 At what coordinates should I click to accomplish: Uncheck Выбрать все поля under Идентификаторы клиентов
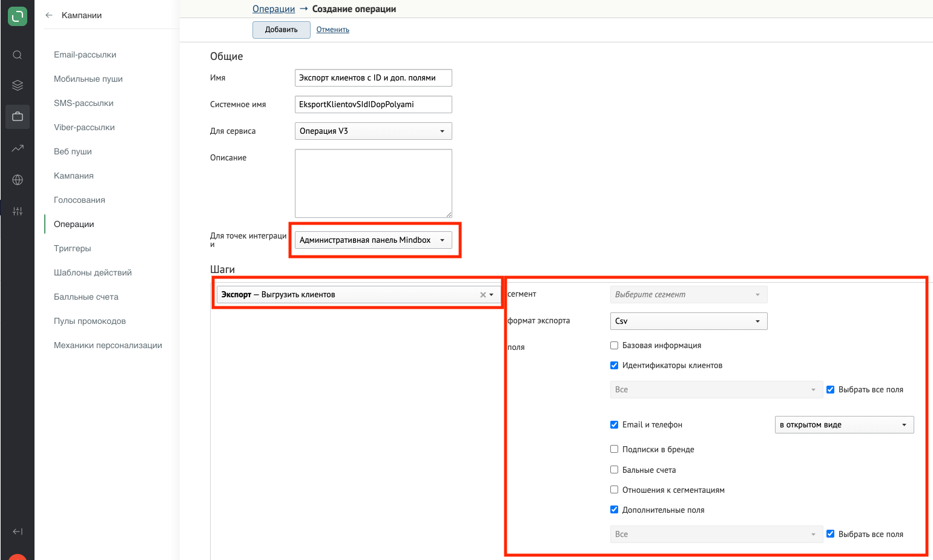830,390
